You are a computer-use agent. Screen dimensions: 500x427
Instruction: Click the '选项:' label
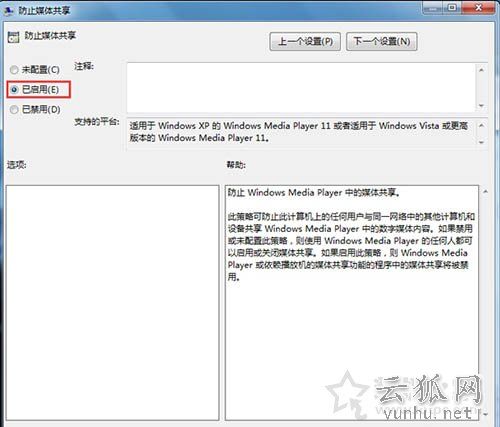click(x=16, y=165)
